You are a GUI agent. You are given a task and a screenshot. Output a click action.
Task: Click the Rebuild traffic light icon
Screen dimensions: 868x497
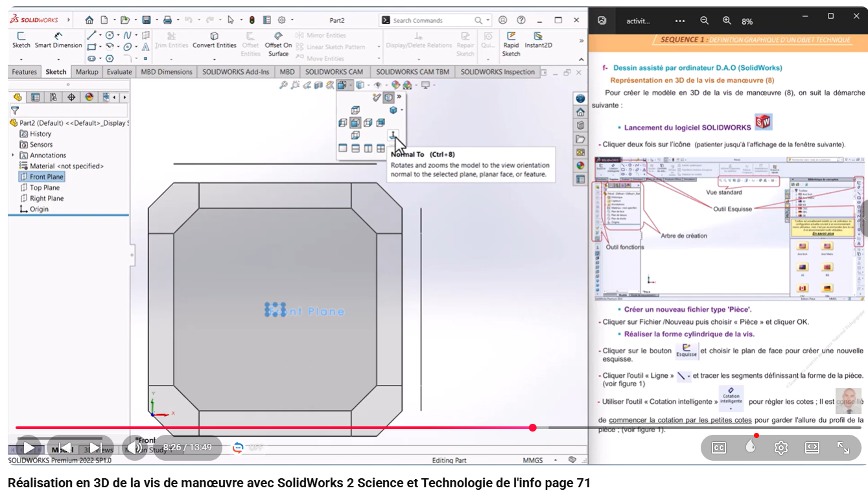252,20
